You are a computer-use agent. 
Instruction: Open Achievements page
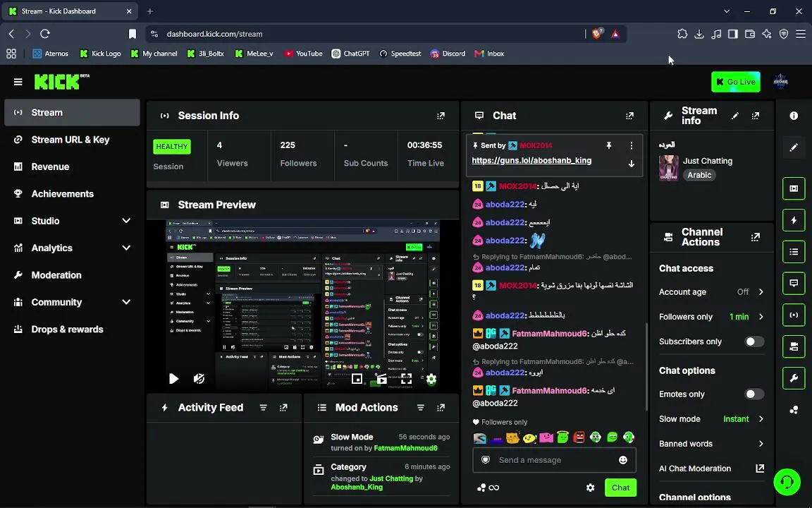[x=72, y=194]
